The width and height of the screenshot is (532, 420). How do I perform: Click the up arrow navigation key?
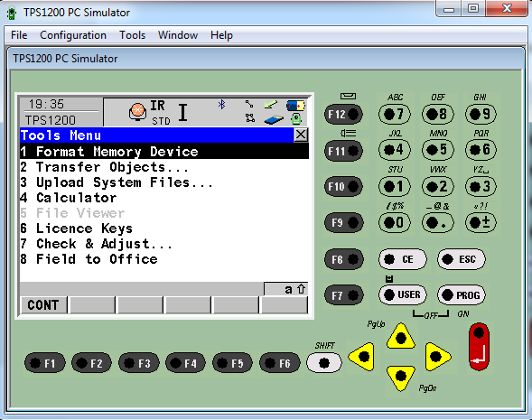coord(401,337)
